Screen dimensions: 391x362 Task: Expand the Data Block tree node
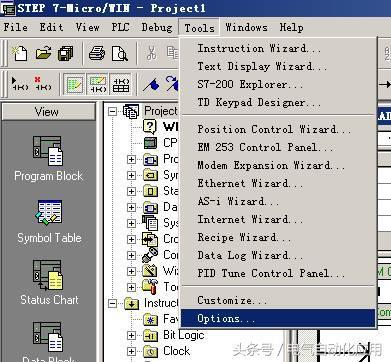point(131,207)
